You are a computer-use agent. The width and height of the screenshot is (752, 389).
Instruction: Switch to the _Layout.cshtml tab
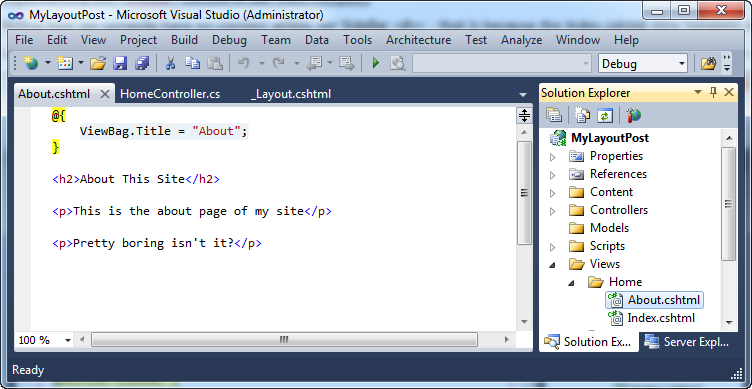tap(291, 94)
